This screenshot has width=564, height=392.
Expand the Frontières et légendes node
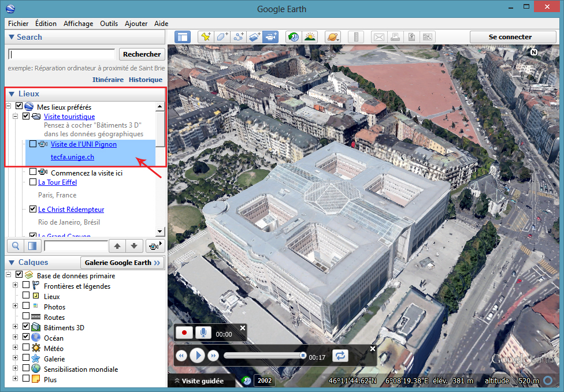point(15,285)
